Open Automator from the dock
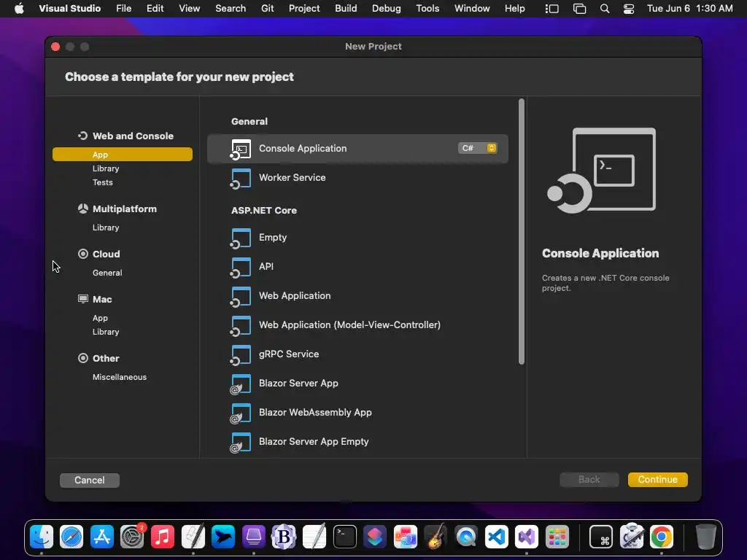This screenshot has height=560, width=747. click(632, 537)
